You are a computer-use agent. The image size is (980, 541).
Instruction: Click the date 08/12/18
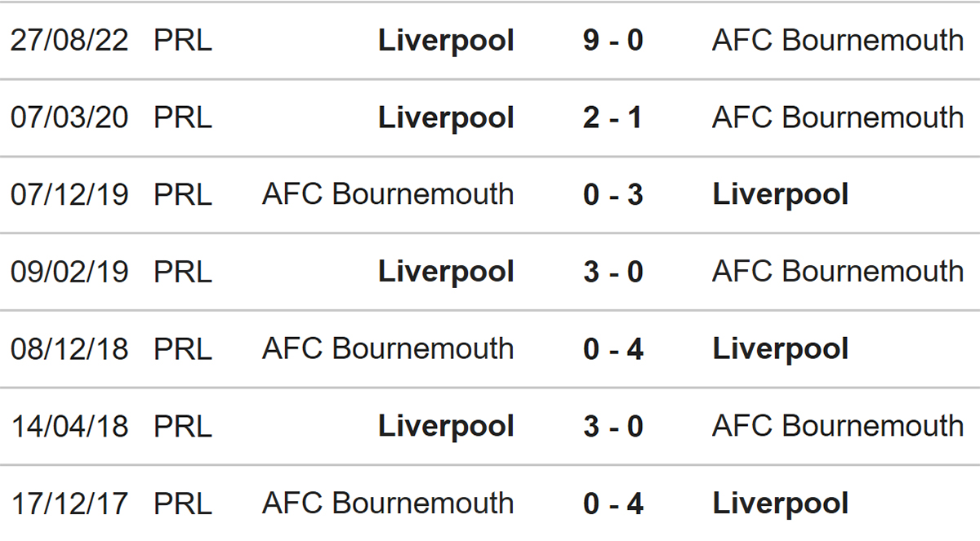pos(69,349)
